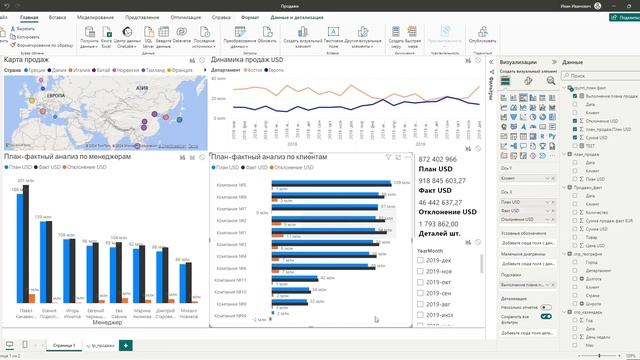Open dropdown of Выполнение плана tooltip field
This screenshot has height=360, width=640.
click(x=547, y=284)
